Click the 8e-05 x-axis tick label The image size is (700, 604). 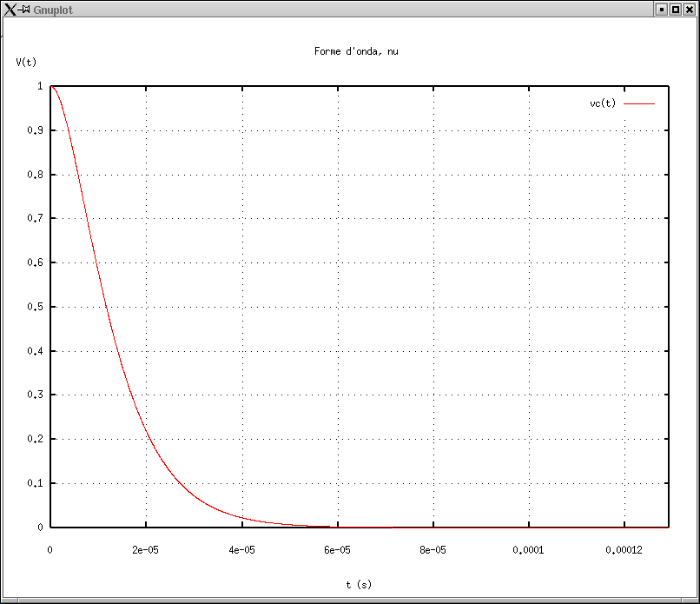pyautogui.click(x=433, y=550)
